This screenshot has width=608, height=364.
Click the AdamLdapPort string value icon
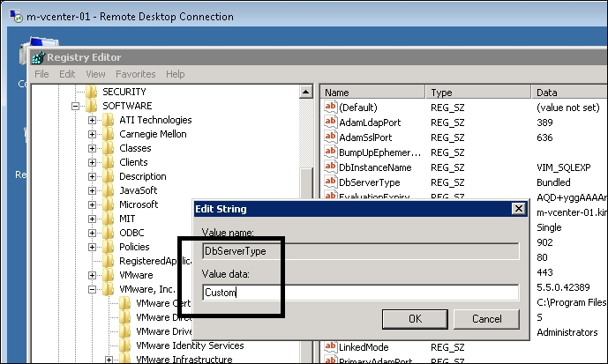pos(330,122)
